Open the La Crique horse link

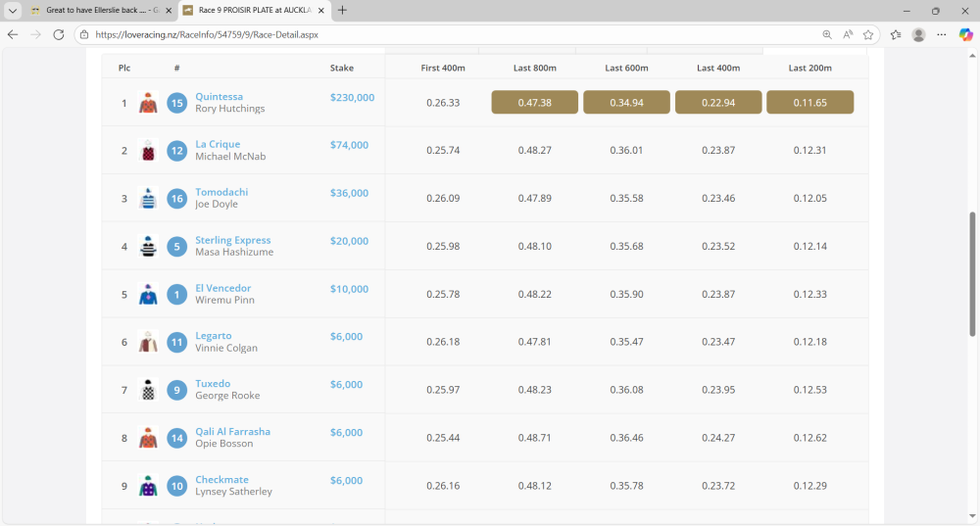[218, 145]
